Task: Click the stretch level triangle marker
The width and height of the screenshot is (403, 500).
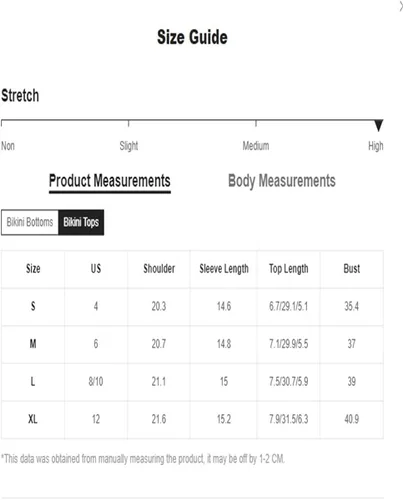Action: point(378,125)
